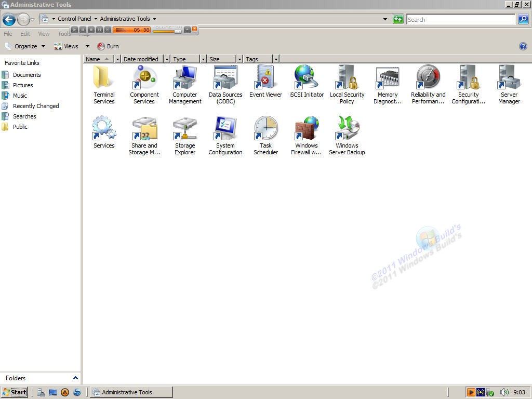Open Server Manager

[509, 85]
